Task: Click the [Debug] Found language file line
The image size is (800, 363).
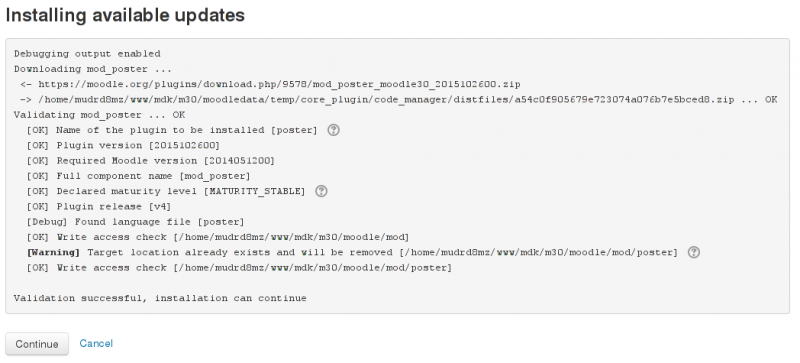Action: tap(135, 222)
